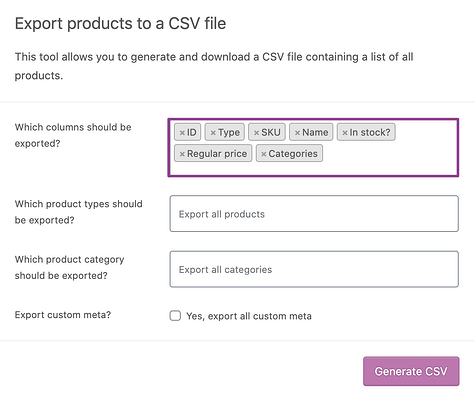Image resolution: width=474 pixels, height=400 pixels.
Task: Remove the Name column tag
Action: tap(297, 133)
